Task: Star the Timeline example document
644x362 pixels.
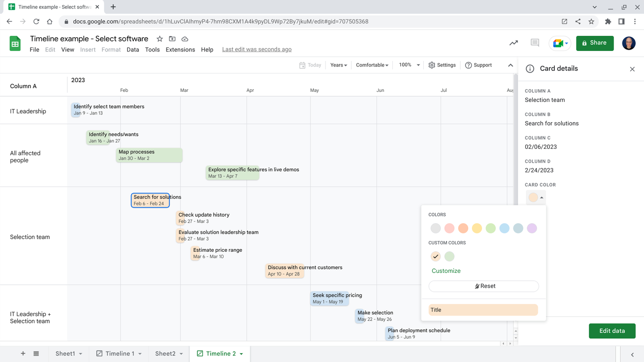Action: tap(160, 39)
